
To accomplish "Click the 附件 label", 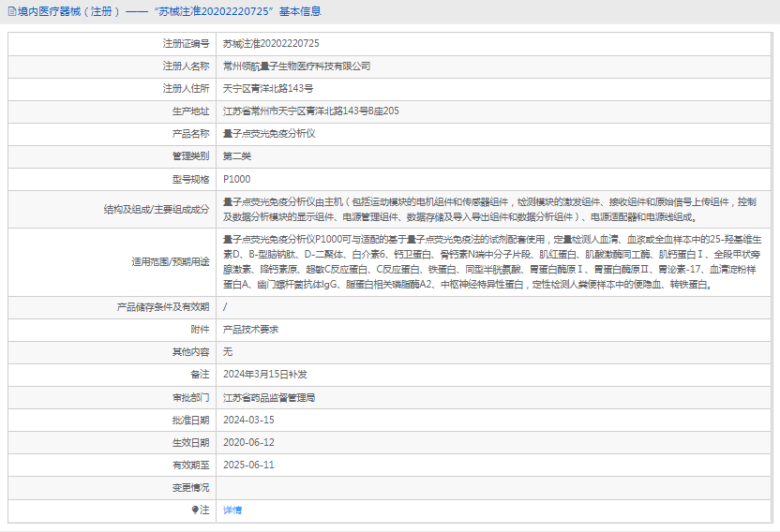I will tap(200, 329).
